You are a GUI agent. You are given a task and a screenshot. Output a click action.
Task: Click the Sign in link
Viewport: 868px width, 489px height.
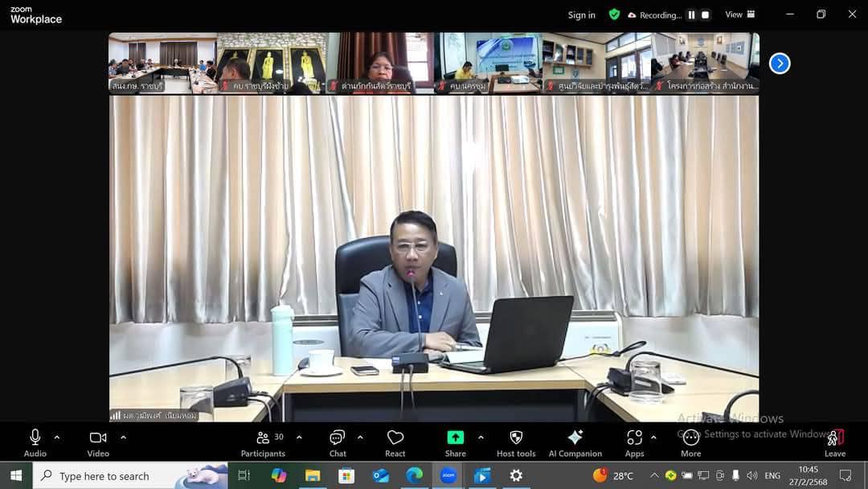pos(581,15)
